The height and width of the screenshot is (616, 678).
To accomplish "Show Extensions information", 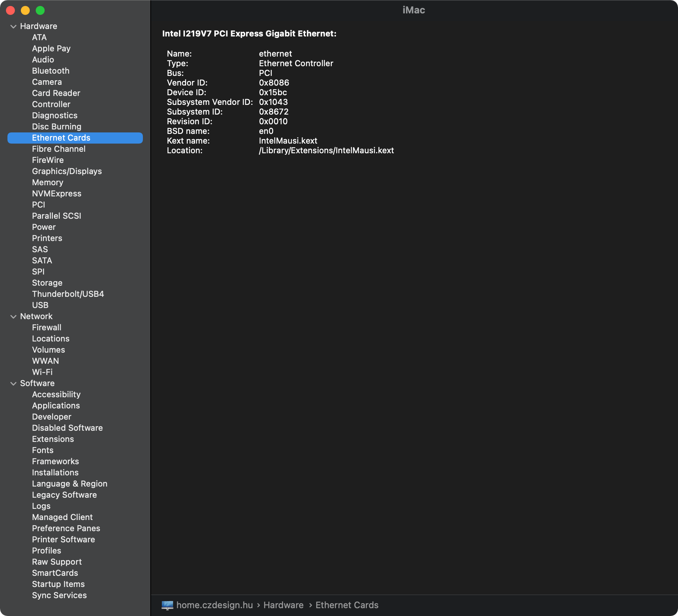I will pyautogui.click(x=53, y=439).
